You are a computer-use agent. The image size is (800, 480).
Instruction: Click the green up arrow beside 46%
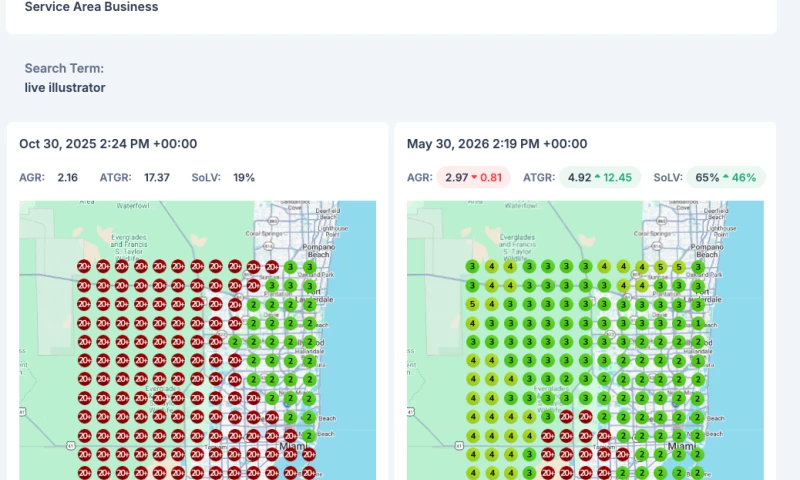click(x=726, y=177)
